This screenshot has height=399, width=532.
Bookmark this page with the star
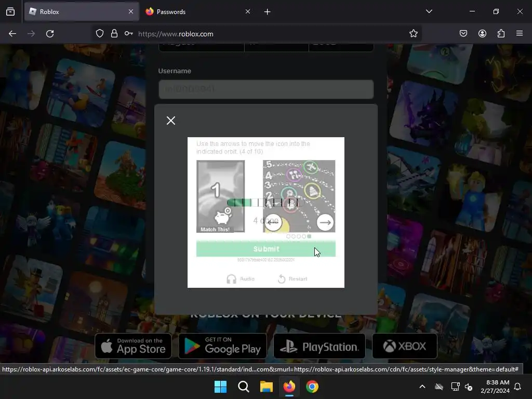tap(413, 34)
